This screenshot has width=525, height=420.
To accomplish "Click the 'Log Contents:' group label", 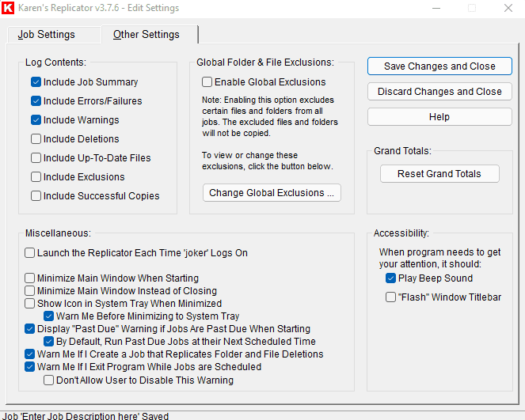I will pos(55,62).
